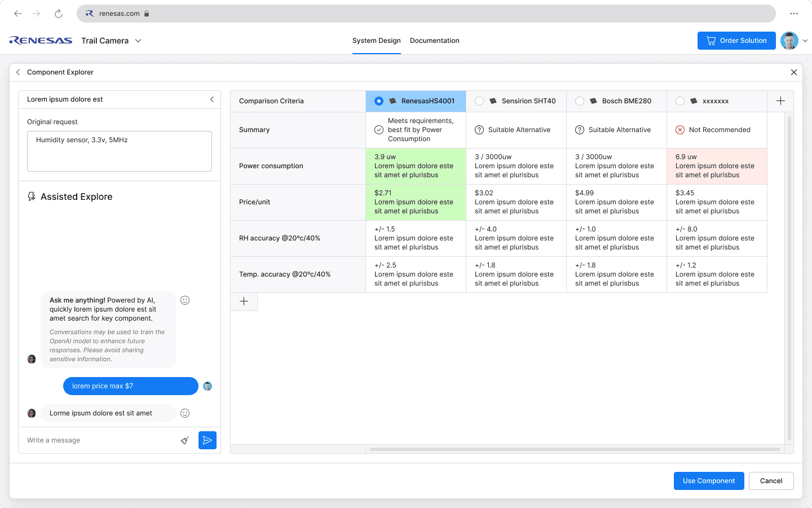Click the Sensirion SHT40 chip icon
The width and height of the screenshot is (812, 508).
pyautogui.click(x=493, y=101)
